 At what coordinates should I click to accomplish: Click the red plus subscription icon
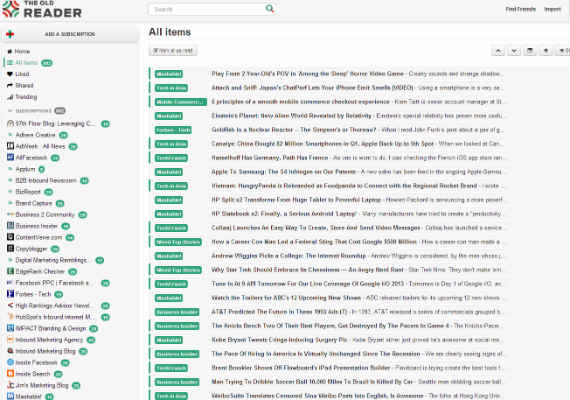[x=10, y=34]
